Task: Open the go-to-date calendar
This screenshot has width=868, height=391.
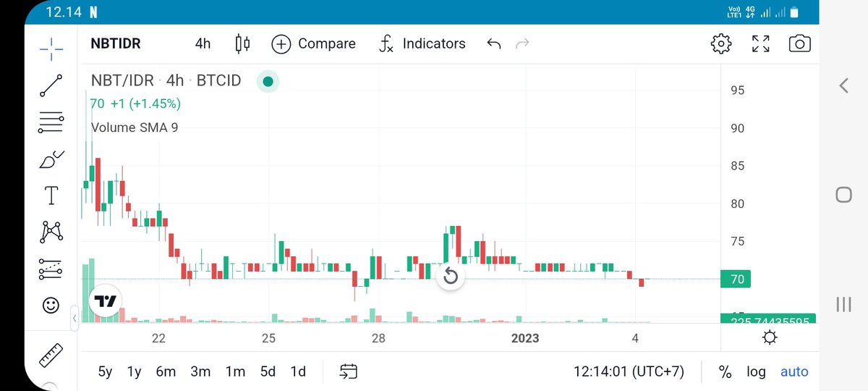Action: 349,371
